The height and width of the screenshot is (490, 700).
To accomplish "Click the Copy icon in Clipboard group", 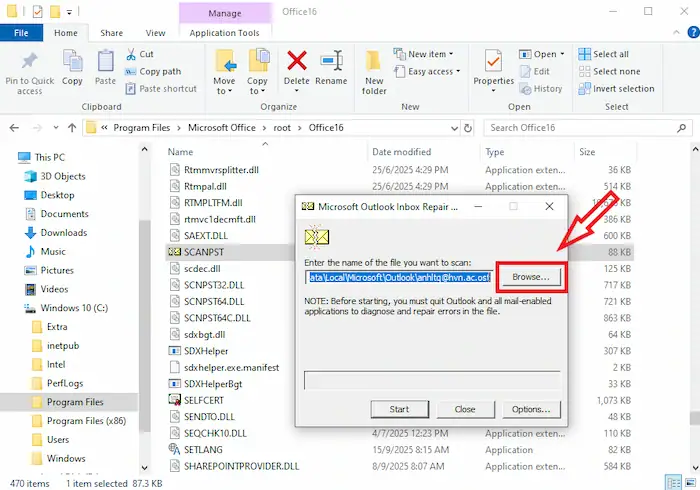I will click(x=72, y=61).
